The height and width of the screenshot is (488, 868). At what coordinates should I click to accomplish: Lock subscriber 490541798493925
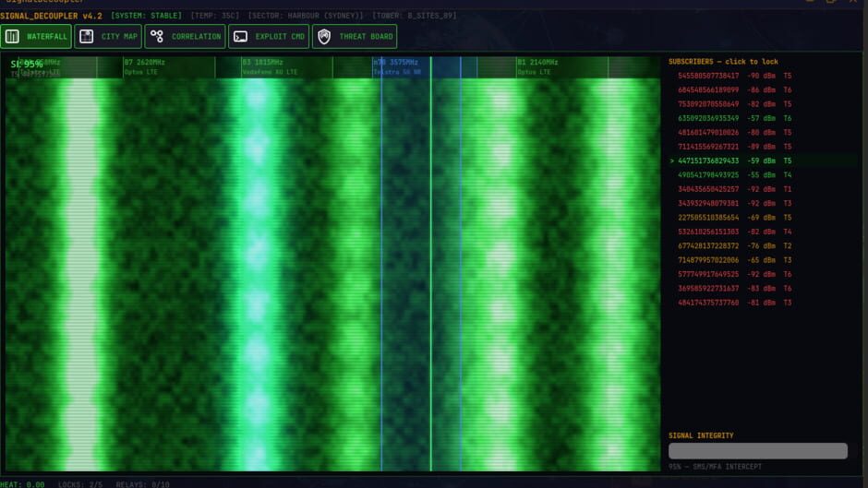point(763,175)
